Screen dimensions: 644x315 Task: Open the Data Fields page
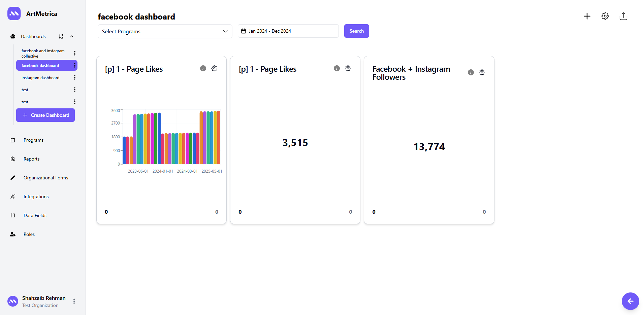(x=35, y=215)
